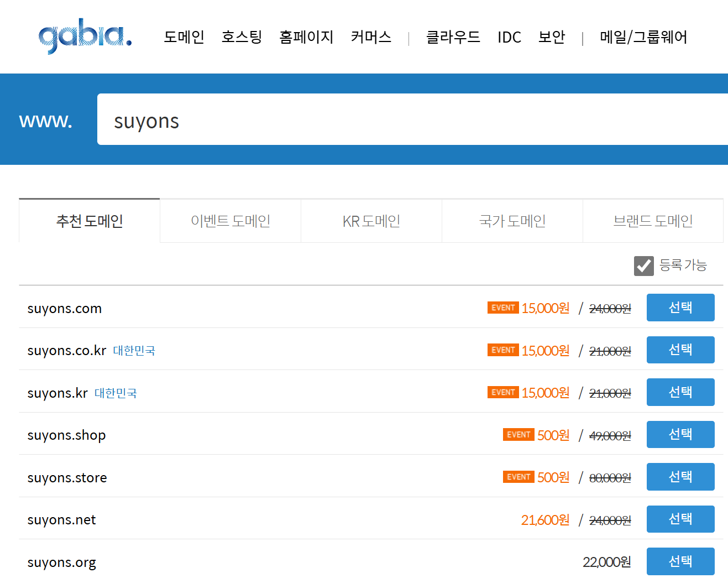The width and height of the screenshot is (728, 578).
Task: Select suyons.org with the 선택 button
Action: tap(680, 561)
